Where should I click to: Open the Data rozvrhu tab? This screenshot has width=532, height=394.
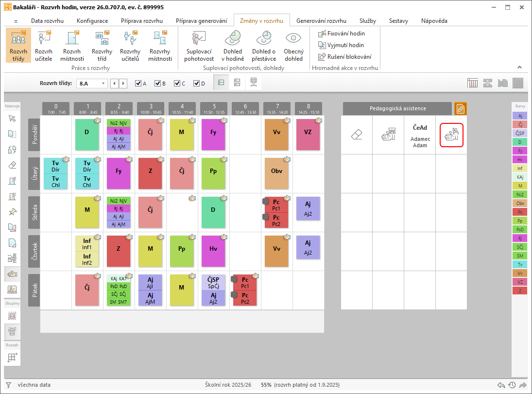click(47, 21)
